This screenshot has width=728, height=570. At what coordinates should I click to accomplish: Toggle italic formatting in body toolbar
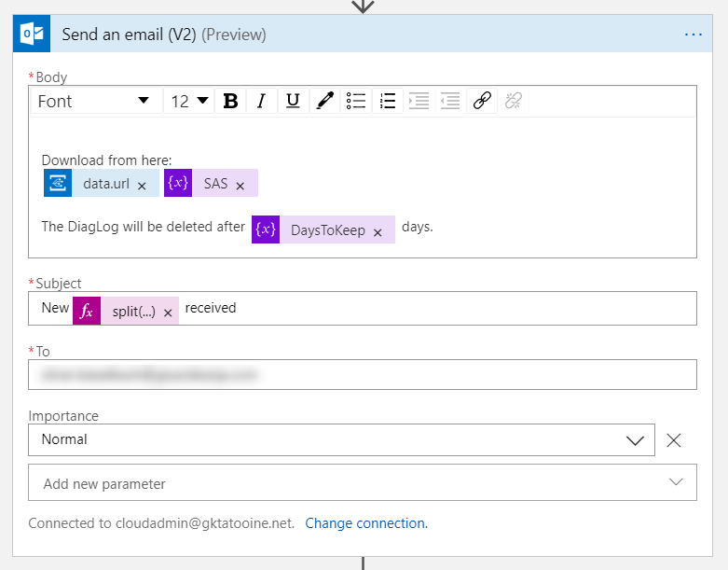point(262,102)
